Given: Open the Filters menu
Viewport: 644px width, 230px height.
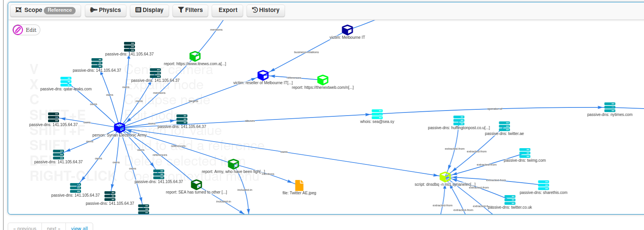Looking at the screenshot, I should pos(190,10).
